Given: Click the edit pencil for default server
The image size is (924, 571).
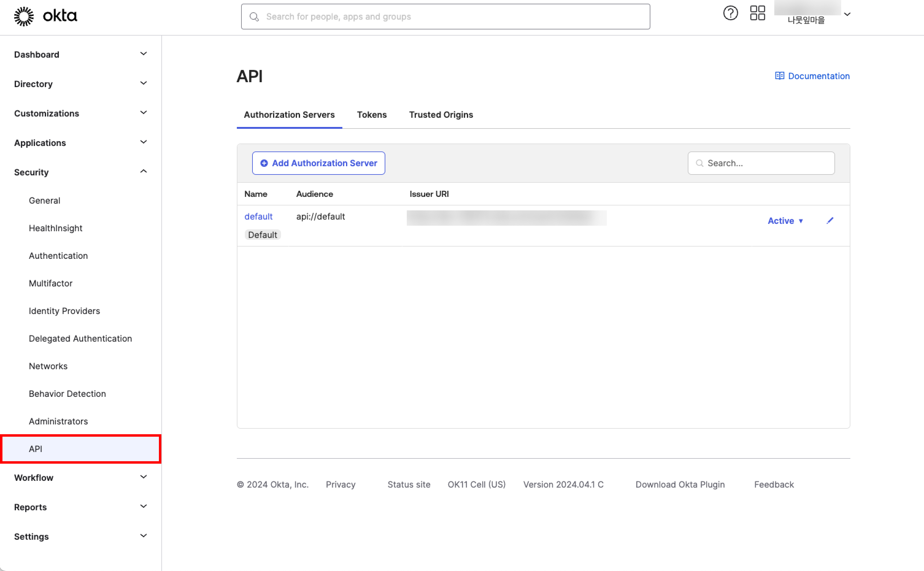Looking at the screenshot, I should [830, 220].
